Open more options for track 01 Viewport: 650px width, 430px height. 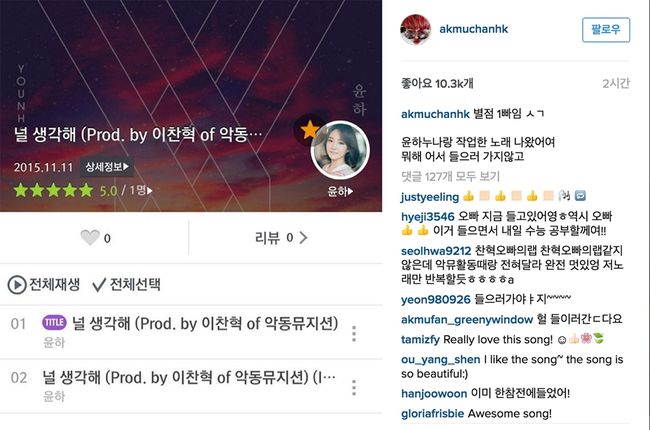[354, 333]
